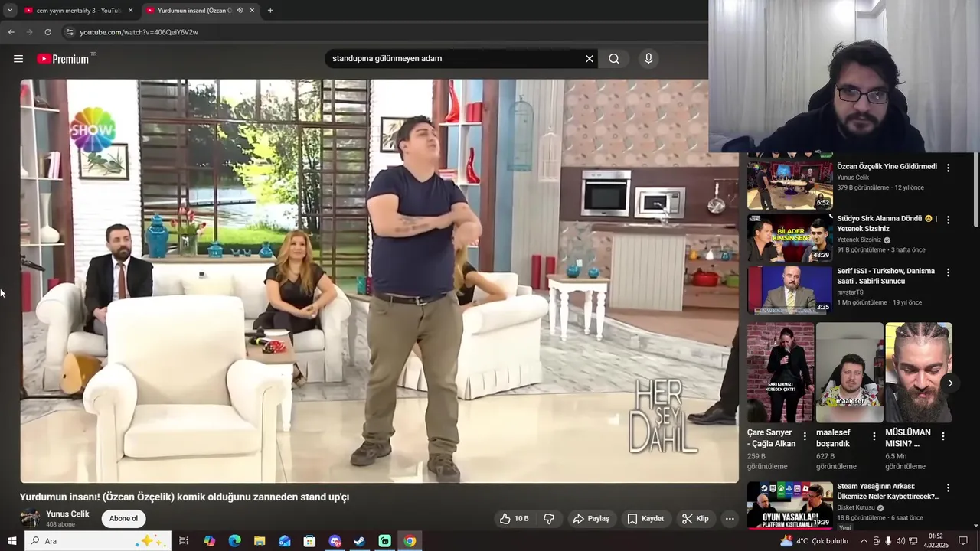
Task: Open Microsoft Store from taskbar
Action: tap(309, 541)
